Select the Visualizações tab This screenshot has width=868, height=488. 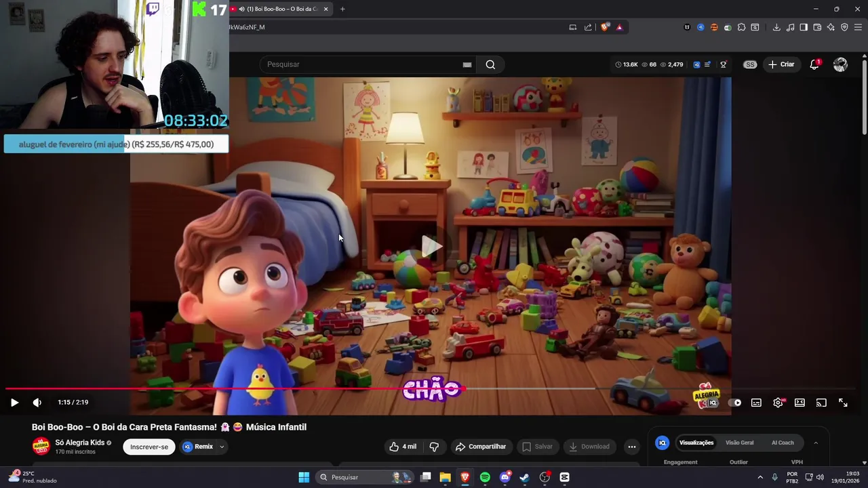click(x=696, y=443)
